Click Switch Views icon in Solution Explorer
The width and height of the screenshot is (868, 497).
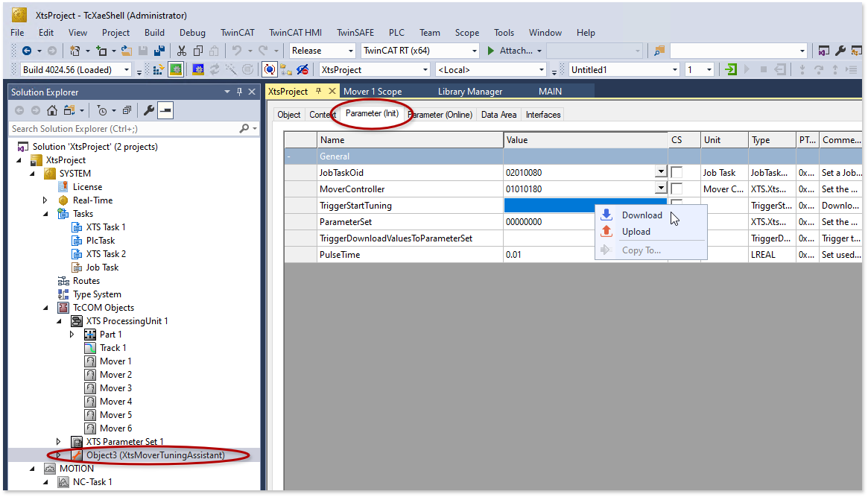[69, 111]
